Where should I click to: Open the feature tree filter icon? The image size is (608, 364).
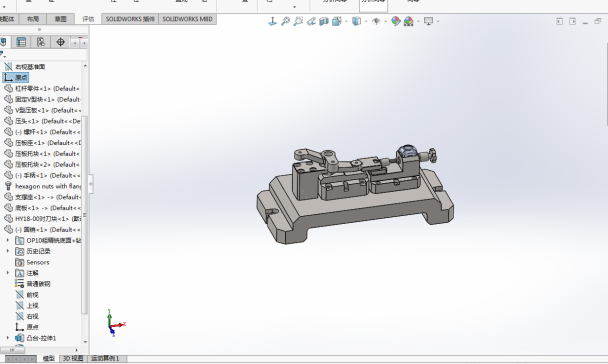coord(2,54)
